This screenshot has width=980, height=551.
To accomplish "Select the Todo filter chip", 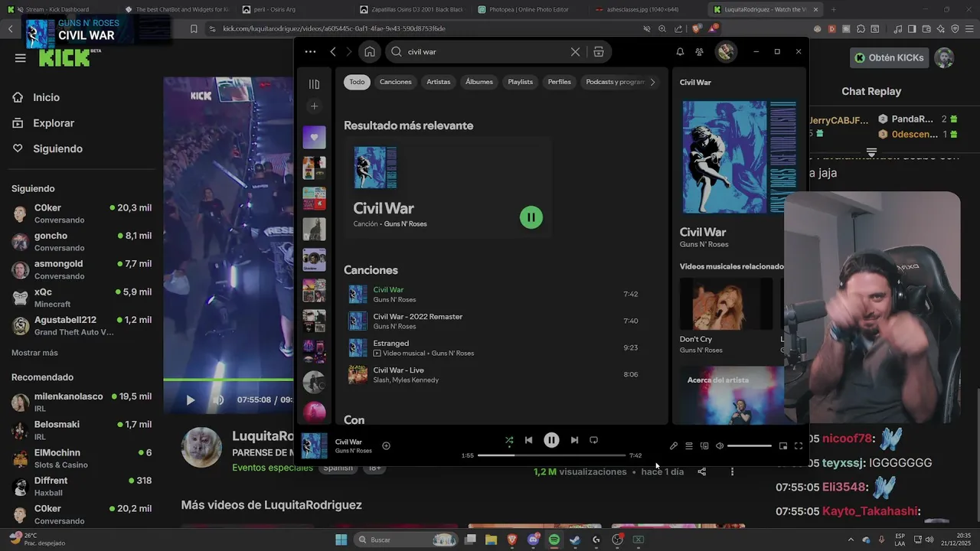I will click(x=357, y=82).
